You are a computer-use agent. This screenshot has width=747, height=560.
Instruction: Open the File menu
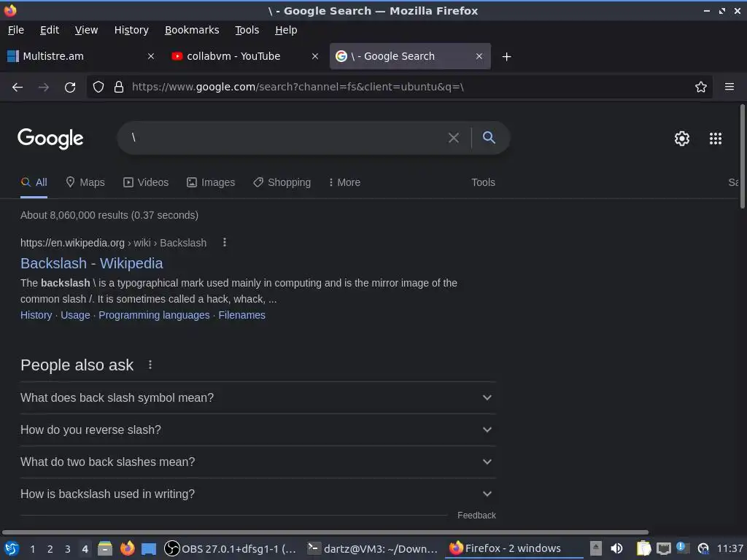[16, 30]
